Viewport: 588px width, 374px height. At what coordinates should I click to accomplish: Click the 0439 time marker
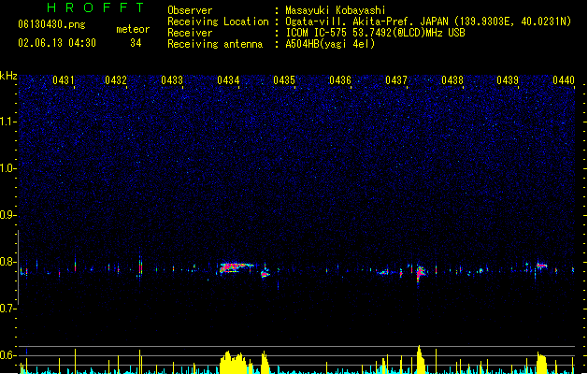coord(508,80)
